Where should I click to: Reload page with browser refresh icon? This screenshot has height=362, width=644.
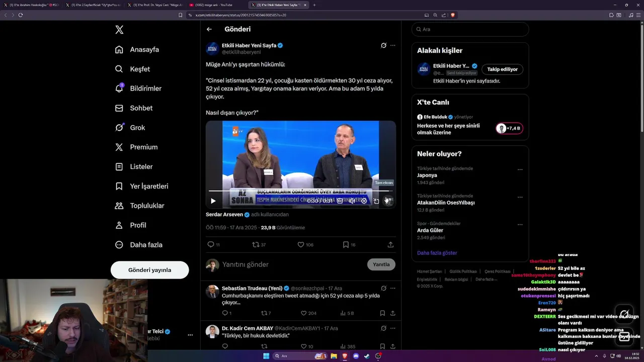coord(21,15)
